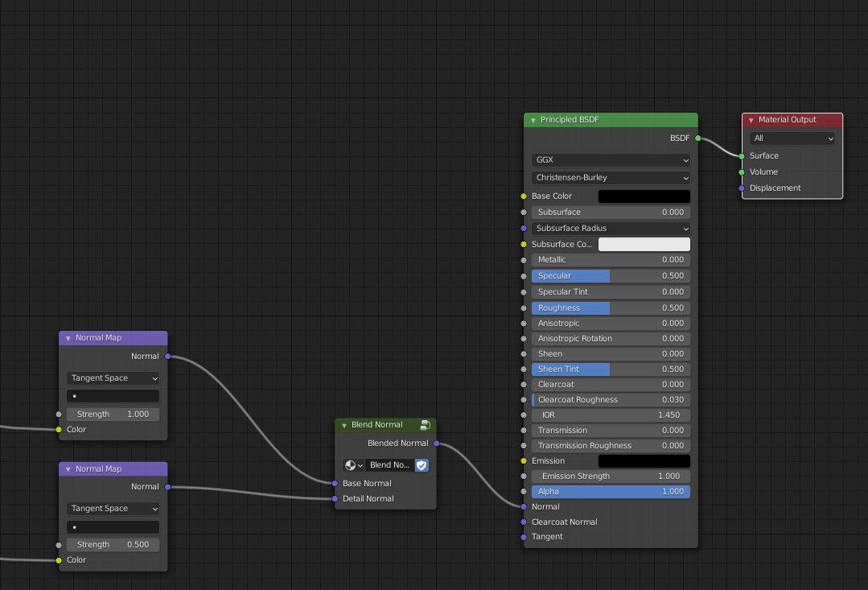Viewport: 868px width, 590px height.
Task: Click the Roughness slider
Action: pyautogui.click(x=611, y=308)
